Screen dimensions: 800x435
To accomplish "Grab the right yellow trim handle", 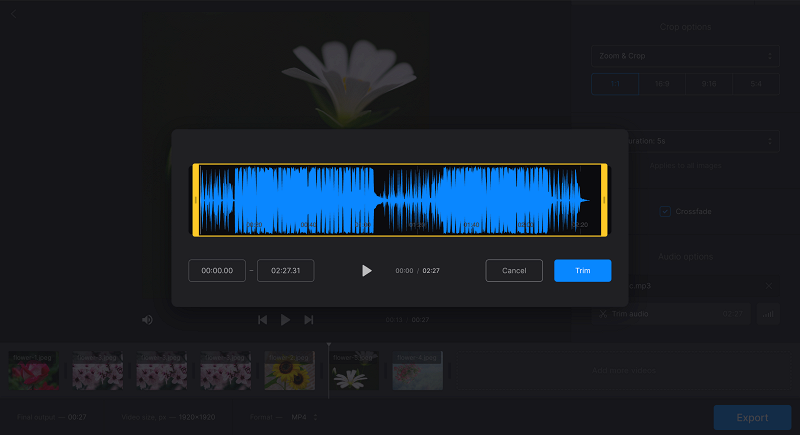I will [x=604, y=200].
